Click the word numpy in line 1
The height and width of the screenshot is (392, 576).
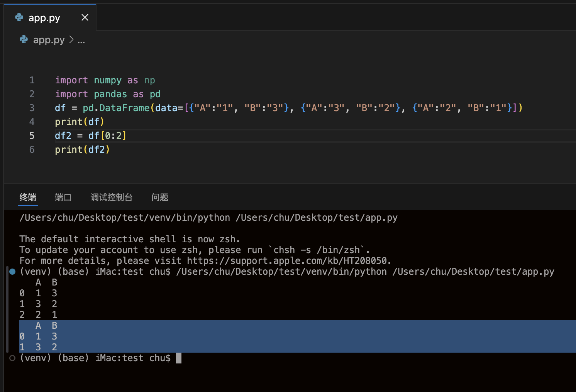108,80
